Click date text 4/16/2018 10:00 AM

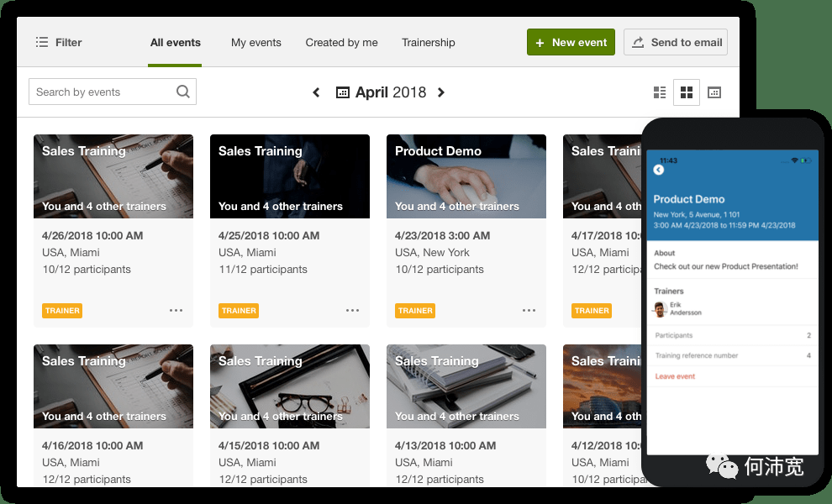click(92, 446)
